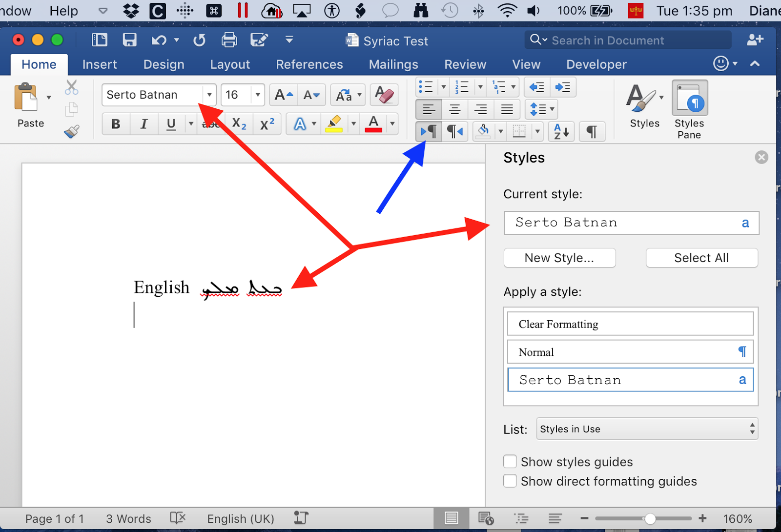Screen dimensions: 781x532
Task: Click the English (UK) language indicator
Action: point(241,518)
